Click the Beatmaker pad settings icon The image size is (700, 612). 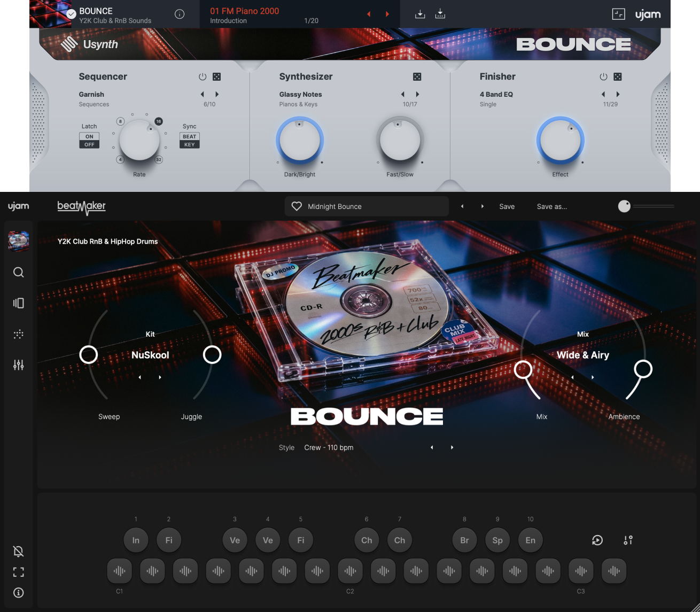tap(628, 540)
